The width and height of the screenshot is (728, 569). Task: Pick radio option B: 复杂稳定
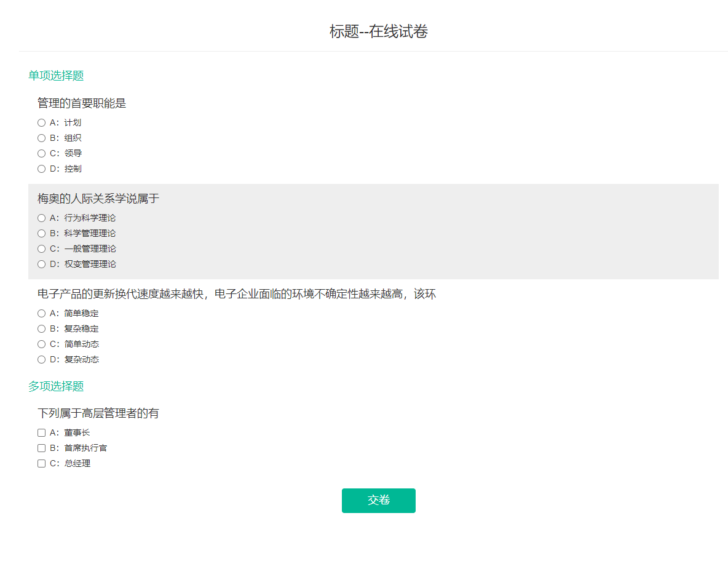[x=41, y=328]
